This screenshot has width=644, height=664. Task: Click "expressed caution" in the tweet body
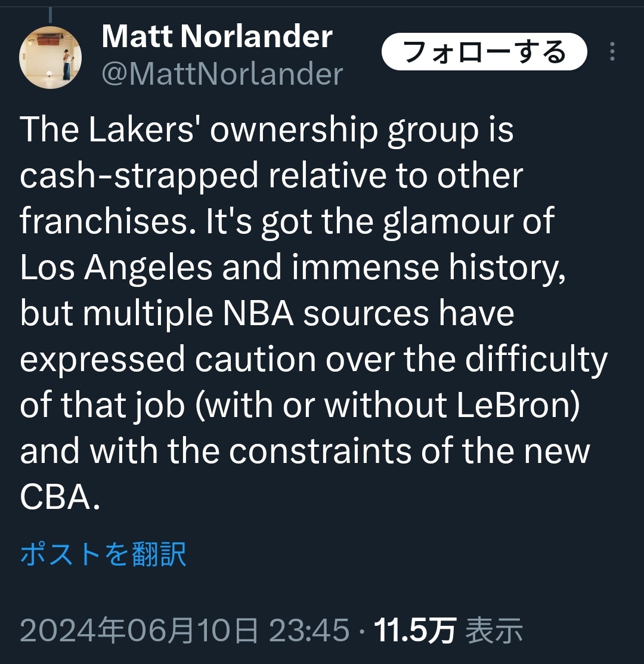coord(168,360)
